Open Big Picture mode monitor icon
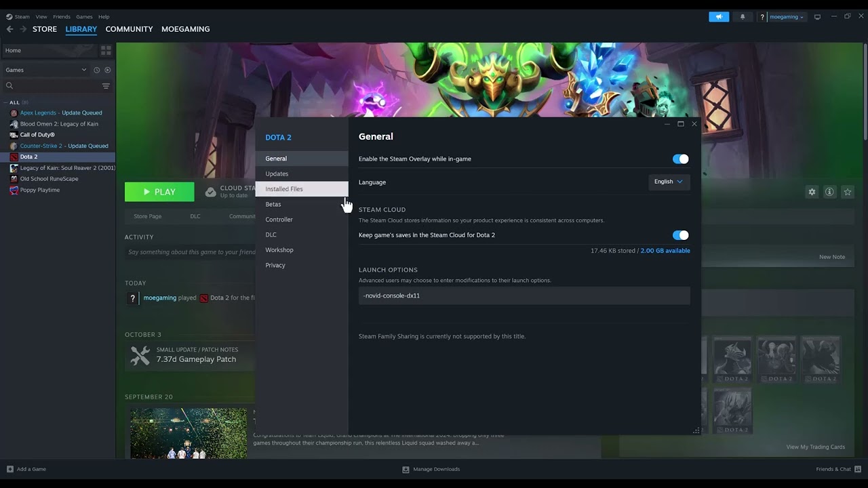 [817, 17]
